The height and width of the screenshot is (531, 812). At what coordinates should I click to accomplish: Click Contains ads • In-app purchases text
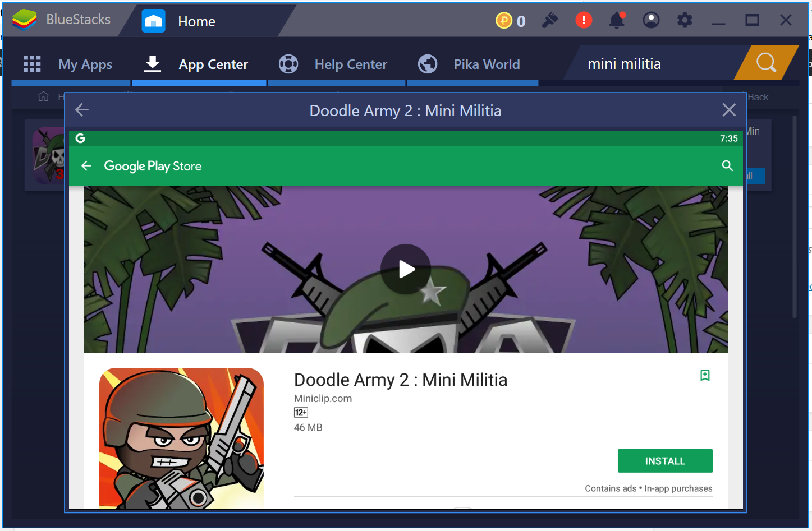tap(648, 488)
